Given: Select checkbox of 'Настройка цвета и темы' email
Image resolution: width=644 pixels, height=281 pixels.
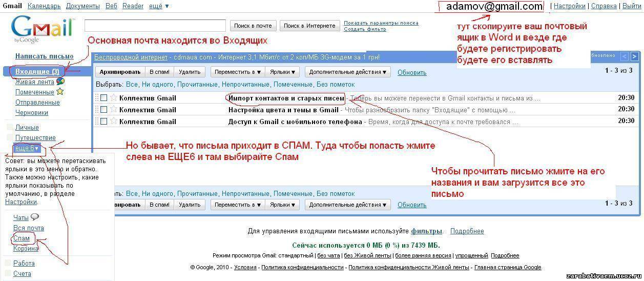Looking at the screenshot, I should 104,110.
